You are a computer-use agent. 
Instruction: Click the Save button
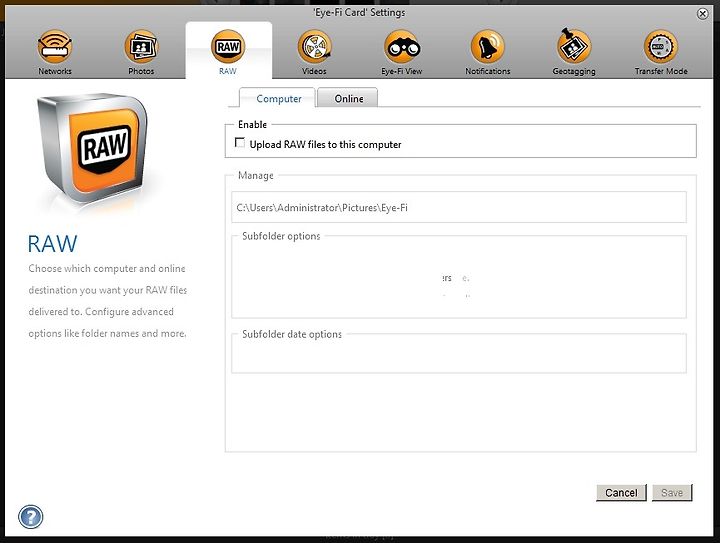point(672,493)
